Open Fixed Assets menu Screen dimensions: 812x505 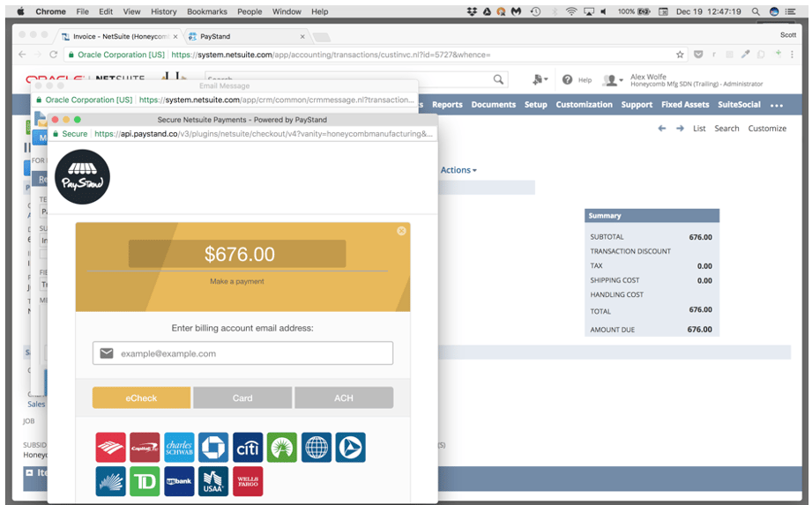pos(685,105)
